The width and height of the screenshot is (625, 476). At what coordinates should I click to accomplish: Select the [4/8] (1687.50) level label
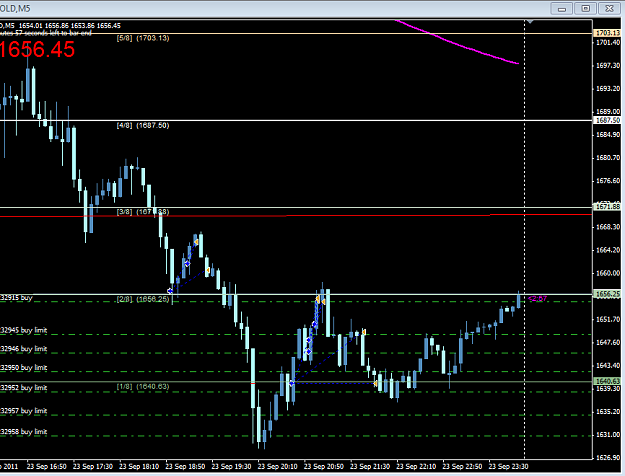tap(143, 126)
